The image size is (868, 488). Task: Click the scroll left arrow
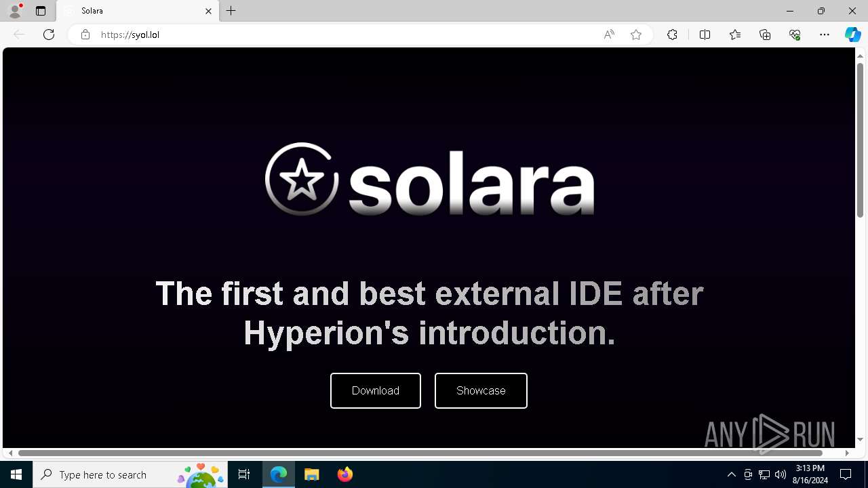[10, 453]
